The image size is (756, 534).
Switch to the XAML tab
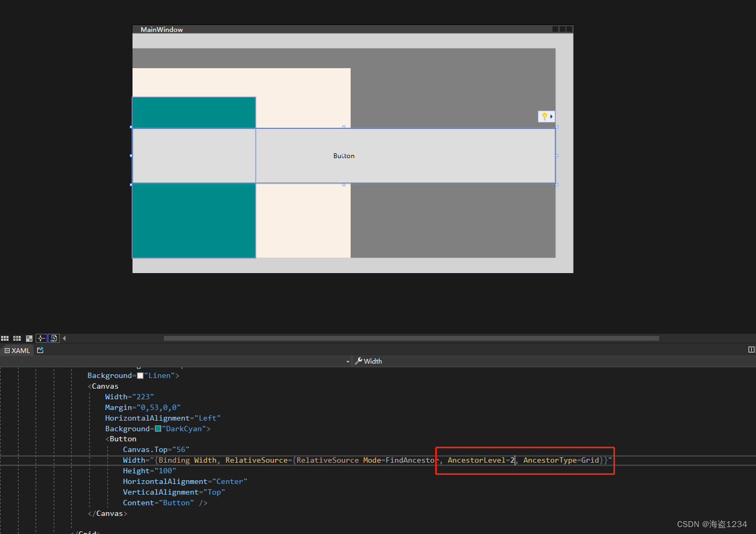point(18,350)
